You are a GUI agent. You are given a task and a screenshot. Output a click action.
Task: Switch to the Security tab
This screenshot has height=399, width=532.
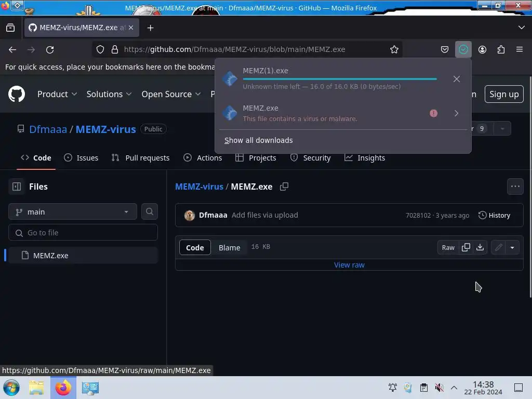click(311, 158)
